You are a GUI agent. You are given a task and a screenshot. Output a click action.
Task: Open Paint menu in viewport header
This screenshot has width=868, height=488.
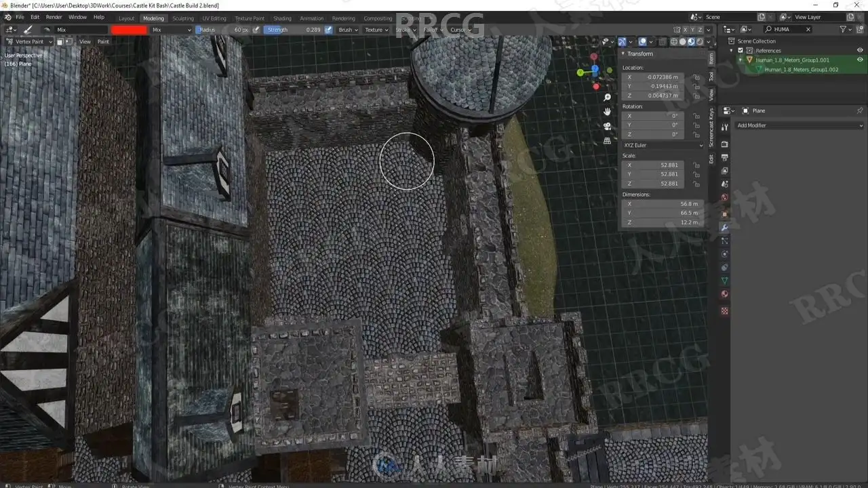click(x=103, y=42)
